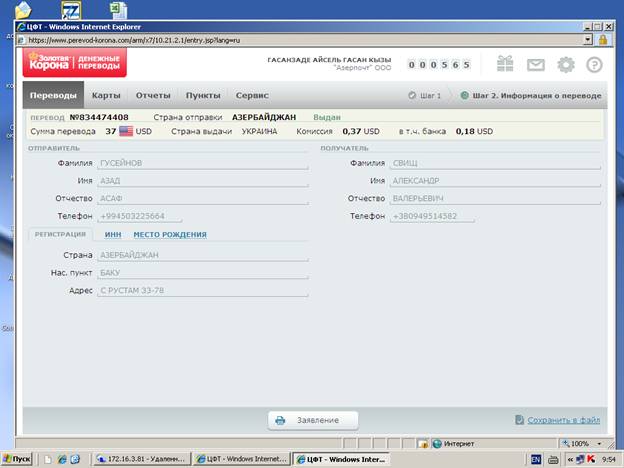This screenshot has width=624, height=468.
Task: Select the РЕГИСТРАЦИЯ sub-tab
Action: (60, 234)
